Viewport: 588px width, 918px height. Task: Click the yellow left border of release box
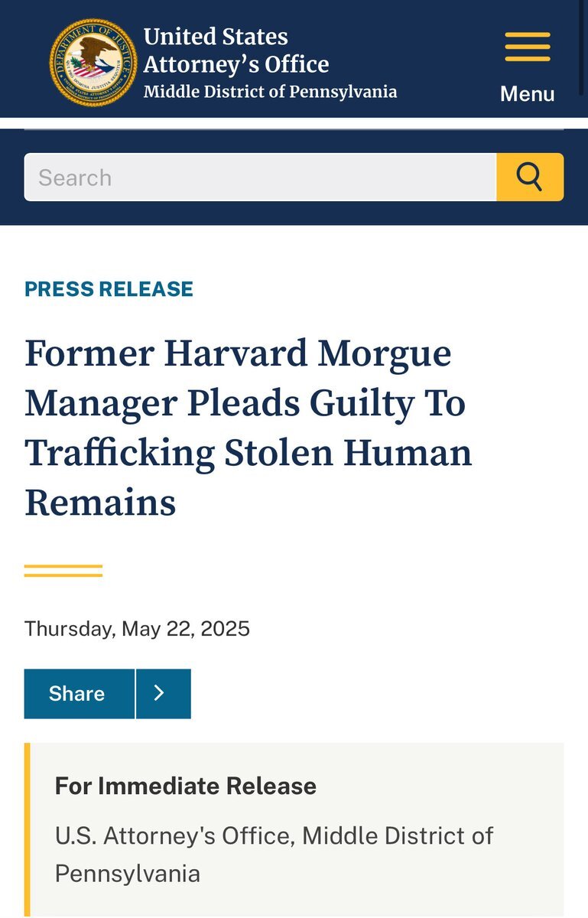point(27,830)
